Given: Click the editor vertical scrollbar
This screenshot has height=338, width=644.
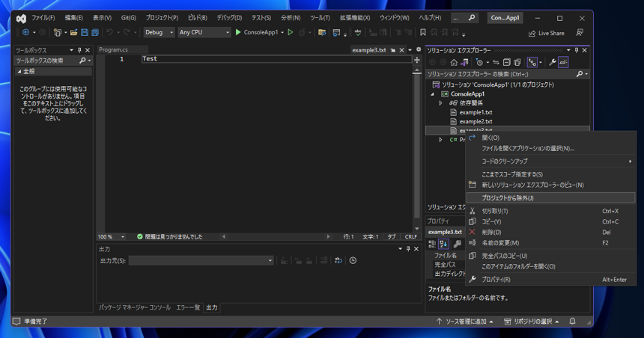Looking at the screenshot, I should (x=417, y=150).
